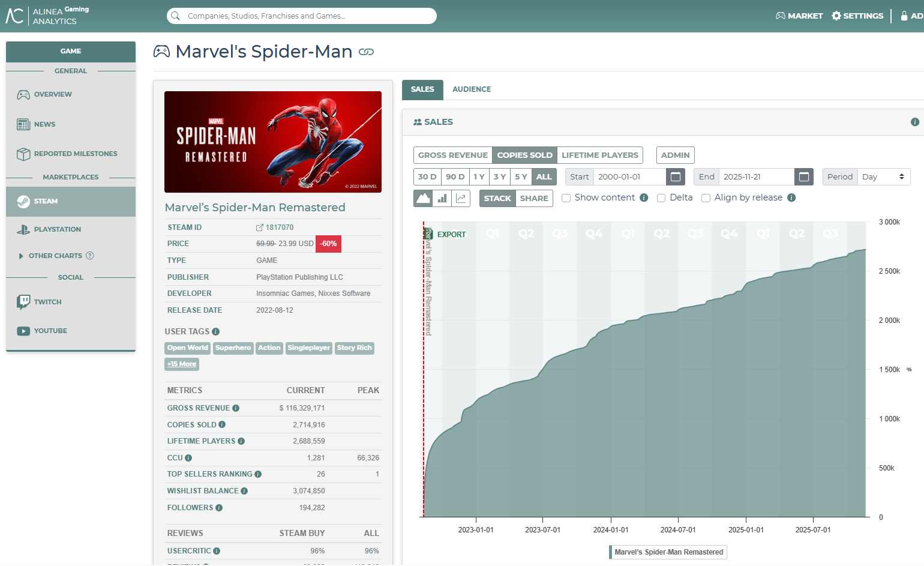Open the Period dropdown set to Day
This screenshot has width=924, height=566.
(883, 176)
